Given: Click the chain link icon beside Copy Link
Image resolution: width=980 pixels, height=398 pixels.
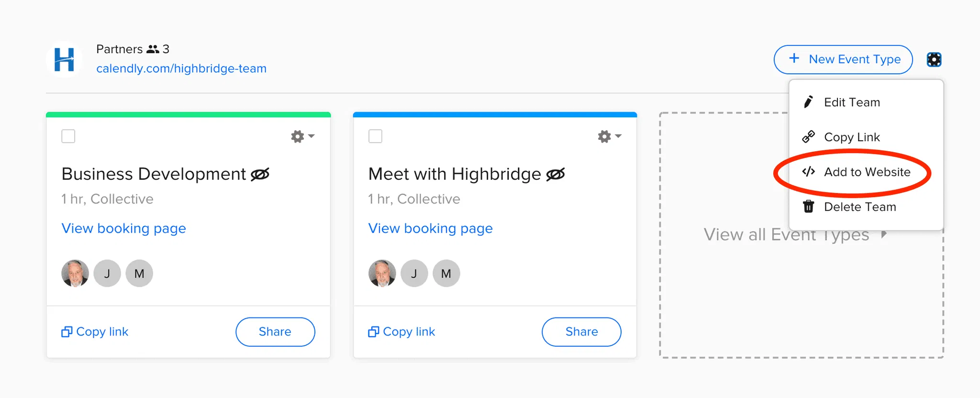Looking at the screenshot, I should 809,137.
